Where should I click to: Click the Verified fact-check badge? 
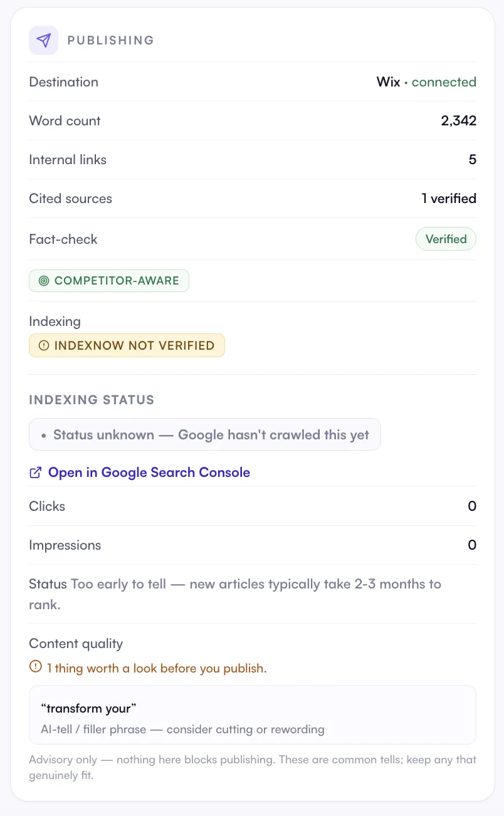(446, 239)
